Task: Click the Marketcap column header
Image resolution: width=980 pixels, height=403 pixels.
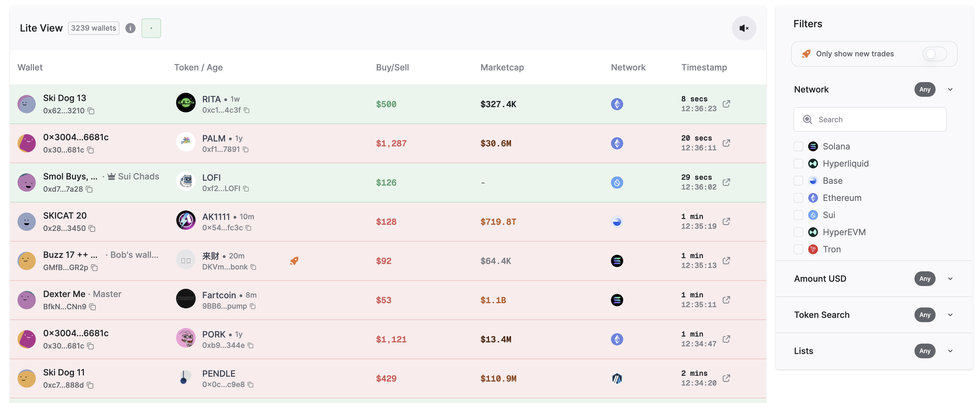Action: (502, 67)
